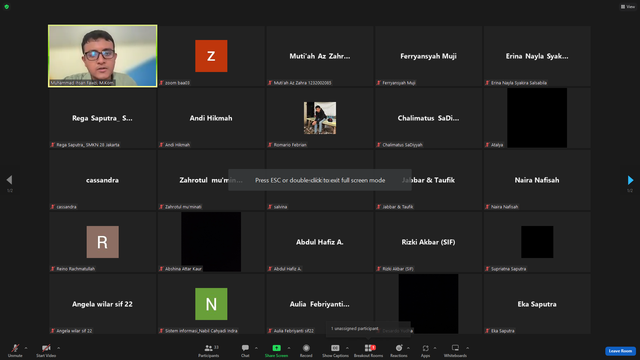The width and height of the screenshot is (640, 360).
Task: Select the cassandra participant tile
Action: (102, 180)
